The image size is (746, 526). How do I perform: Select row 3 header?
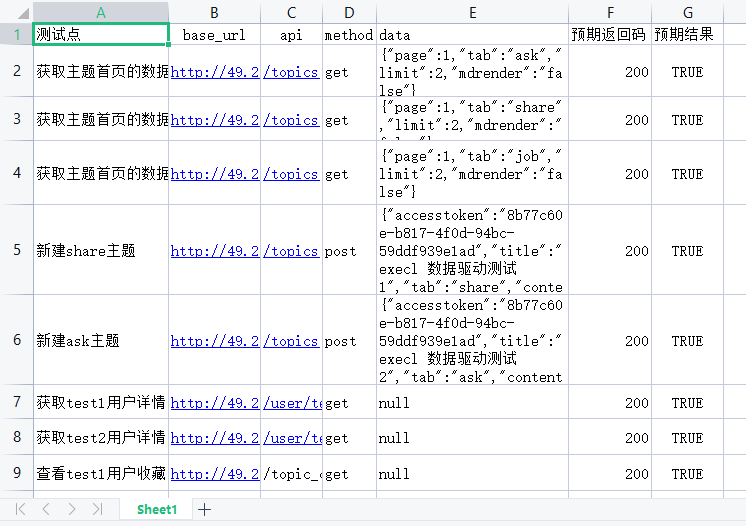(17, 119)
